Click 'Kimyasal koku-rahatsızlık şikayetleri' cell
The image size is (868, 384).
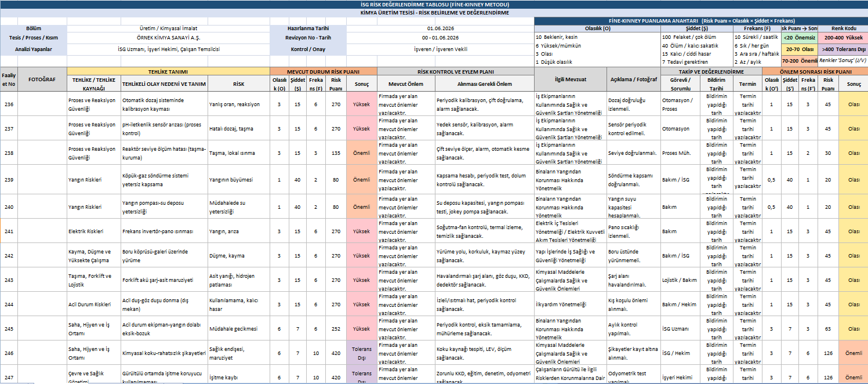164,353
